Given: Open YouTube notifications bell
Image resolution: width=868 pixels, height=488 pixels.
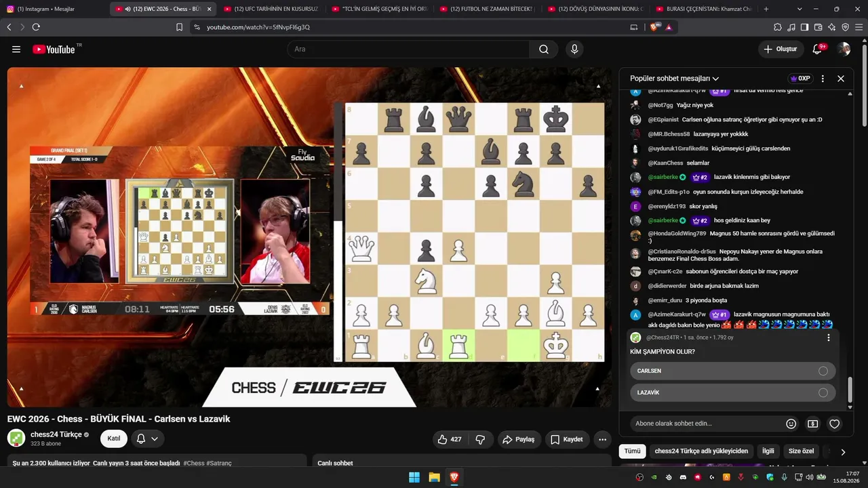Looking at the screenshot, I should pyautogui.click(x=818, y=49).
